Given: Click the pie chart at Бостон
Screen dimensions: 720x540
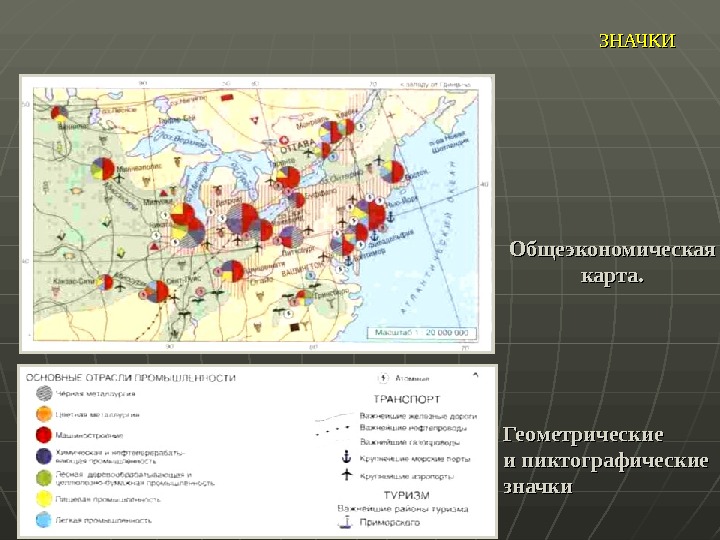Looking at the screenshot, I should point(393,172).
